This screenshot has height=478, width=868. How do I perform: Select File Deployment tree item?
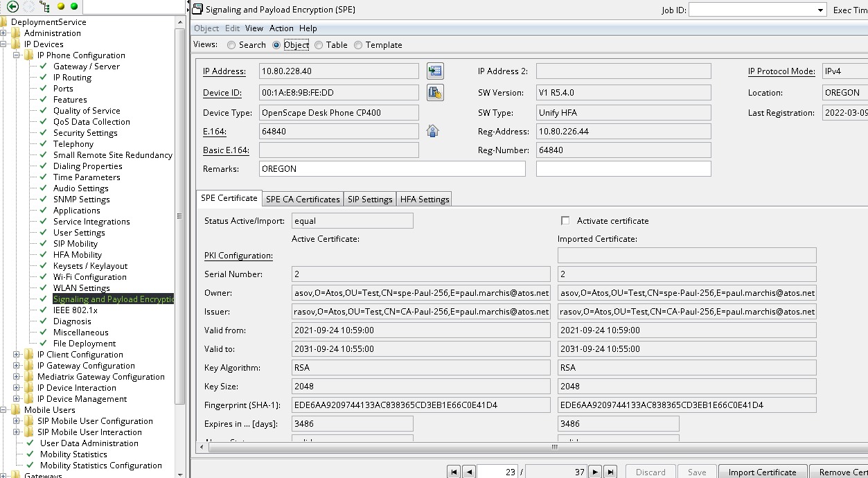[85, 344]
